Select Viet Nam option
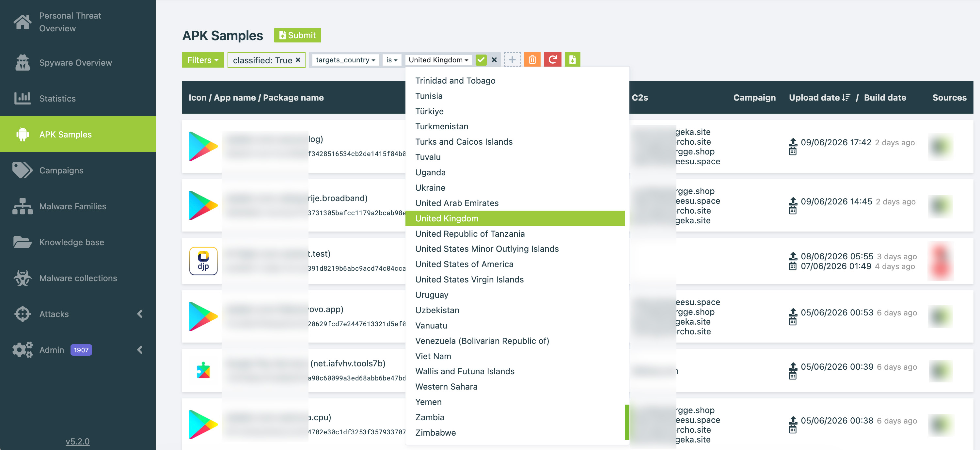 515,356
